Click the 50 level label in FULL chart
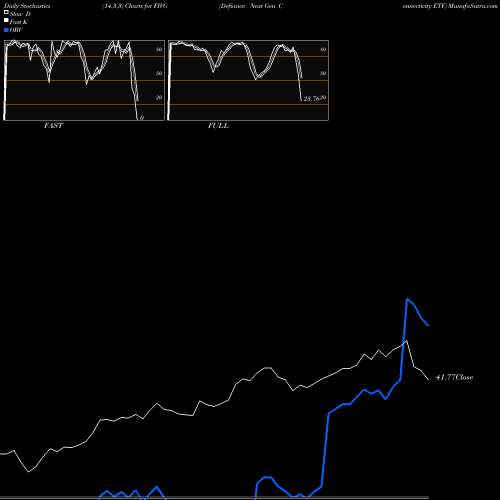The image size is (500, 500). pos(323,73)
